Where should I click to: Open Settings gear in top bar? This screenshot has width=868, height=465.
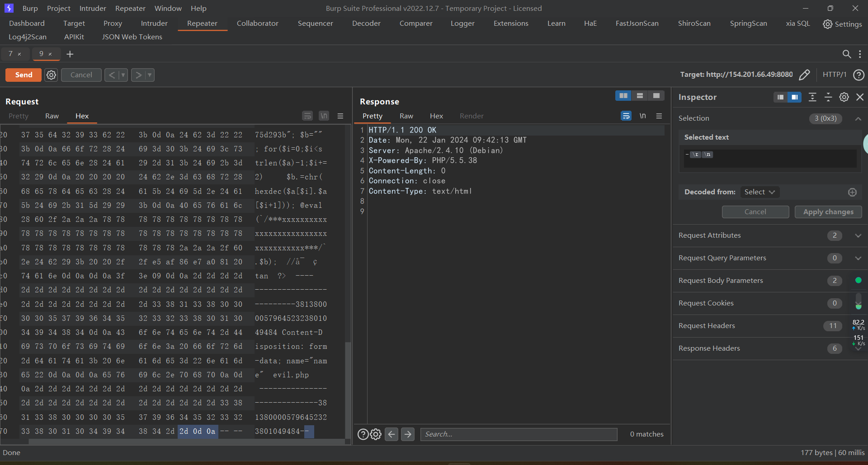(842, 24)
